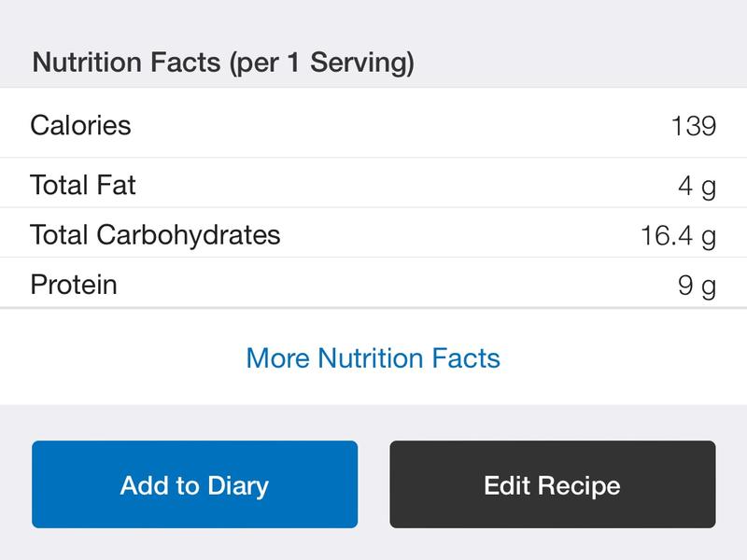Tap the Protein label

pyautogui.click(x=74, y=284)
